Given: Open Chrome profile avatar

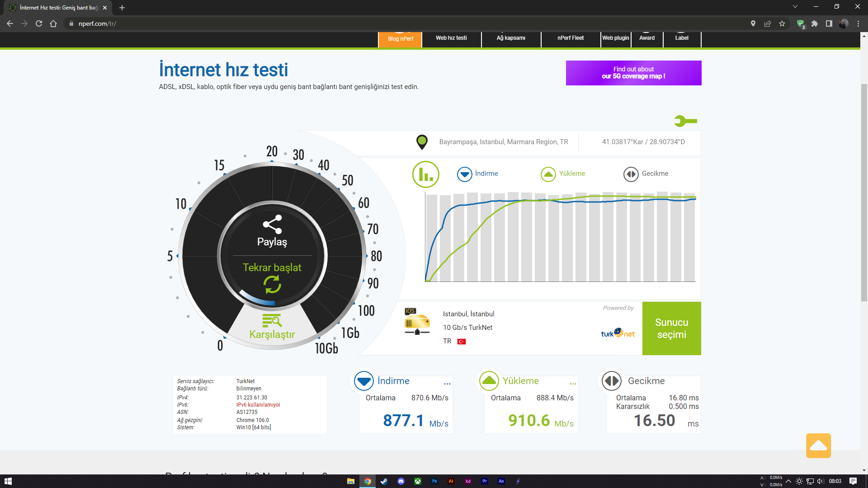Looking at the screenshot, I should point(844,23).
